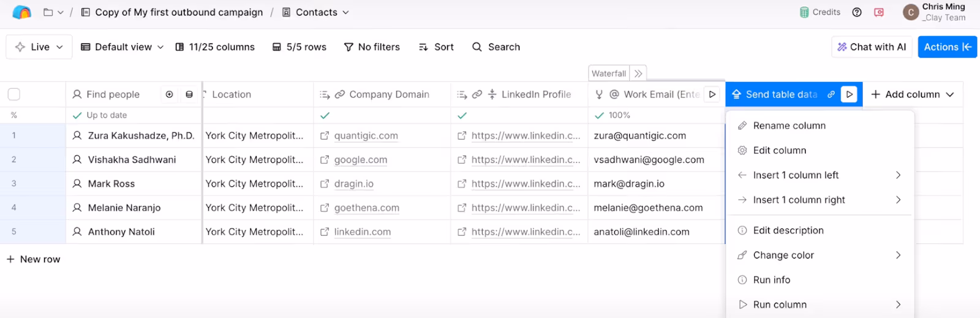Run the Work Email column play icon
The height and width of the screenshot is (318, 980).
click(x=712, y=94)
